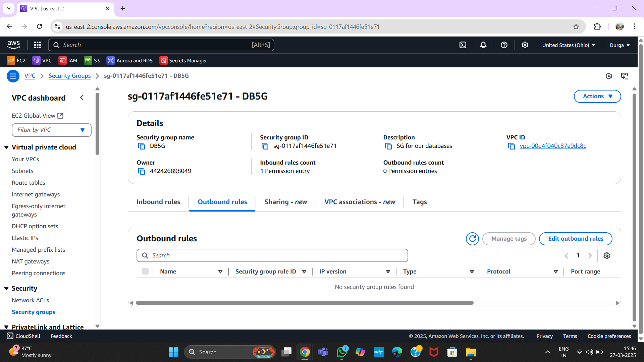This screenshot has width=644, height=362.
Task: Open S3 service shortcut
Action: click(x=92, y=60)
